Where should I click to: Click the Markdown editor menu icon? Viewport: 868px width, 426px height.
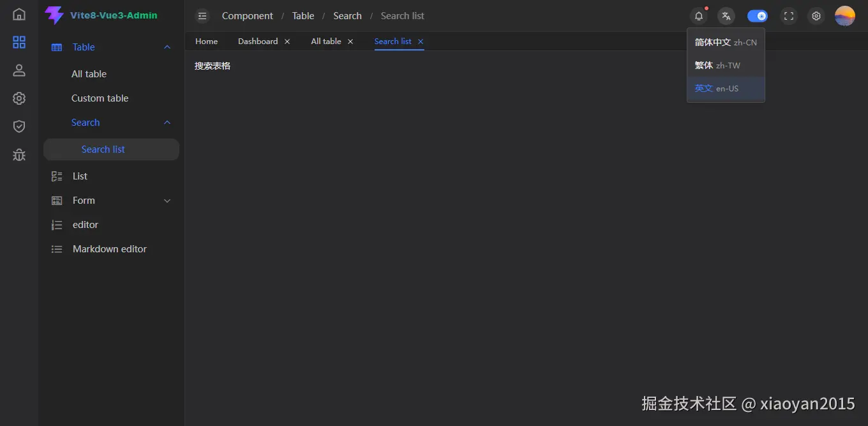click(57, 249)
